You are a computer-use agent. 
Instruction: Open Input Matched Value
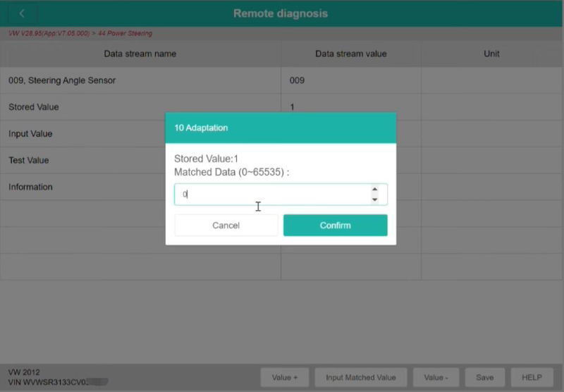click(x=361, y=377)
